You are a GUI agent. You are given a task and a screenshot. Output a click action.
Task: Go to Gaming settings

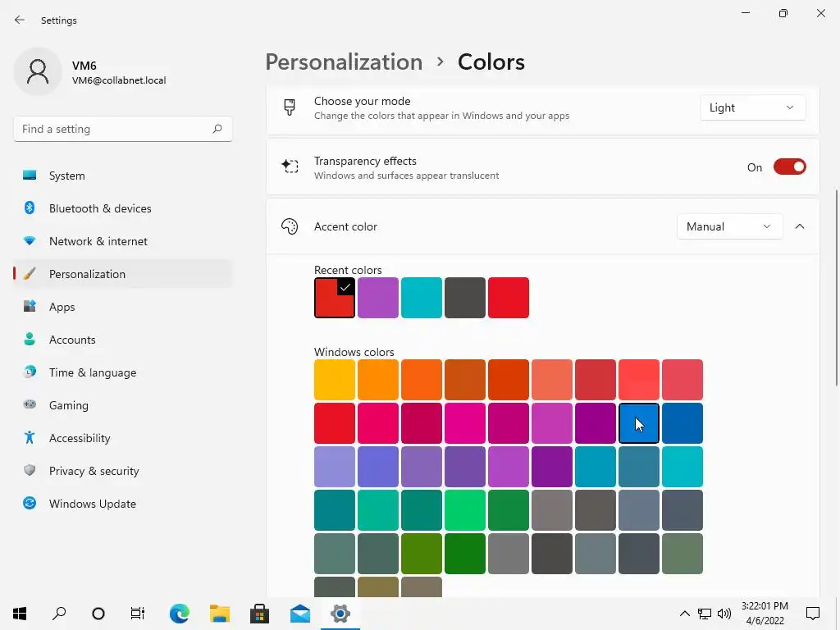123,404
